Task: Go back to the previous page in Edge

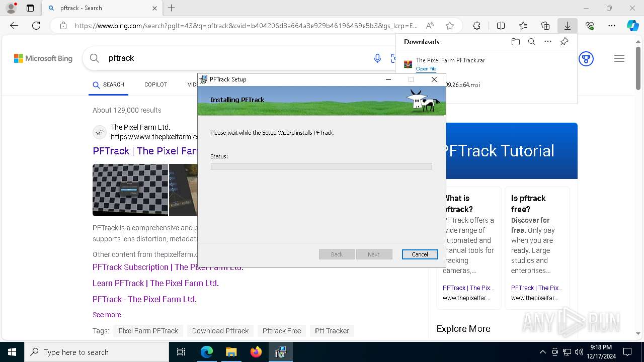Action: click(x=14, y=26)
